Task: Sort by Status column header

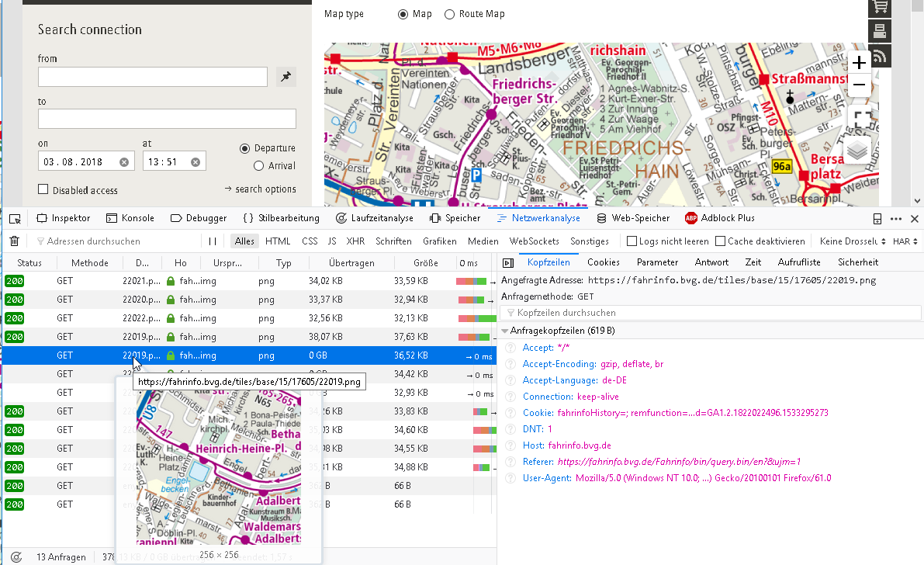Action: 29,263
